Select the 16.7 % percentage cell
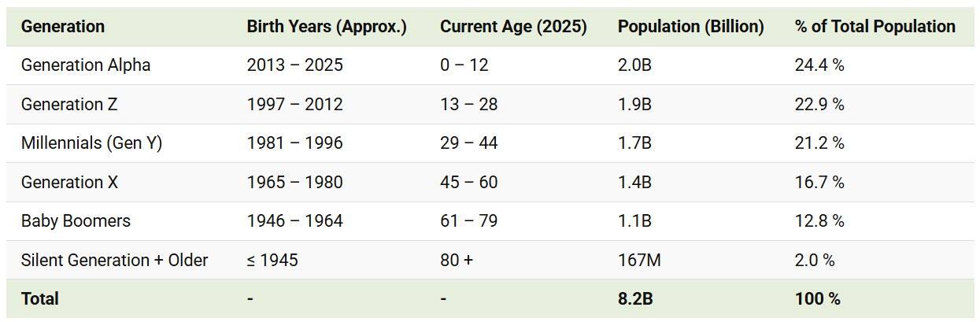 coord(819,182)
